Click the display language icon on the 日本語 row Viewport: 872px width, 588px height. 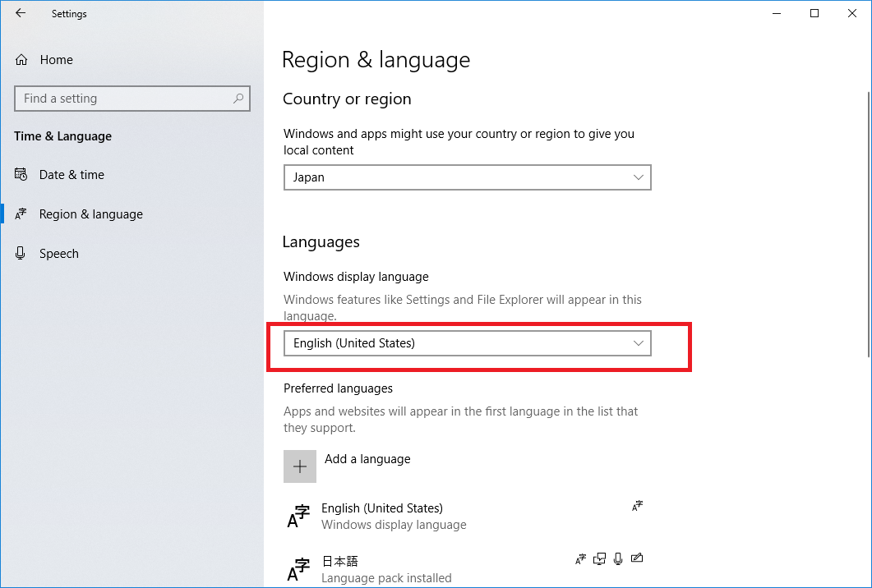[x=580, y=559]
